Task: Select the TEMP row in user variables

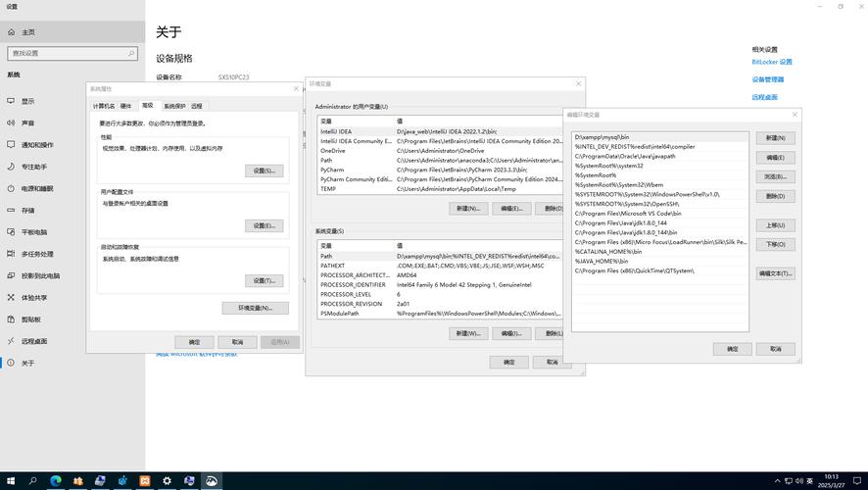Action: [441, 189]
